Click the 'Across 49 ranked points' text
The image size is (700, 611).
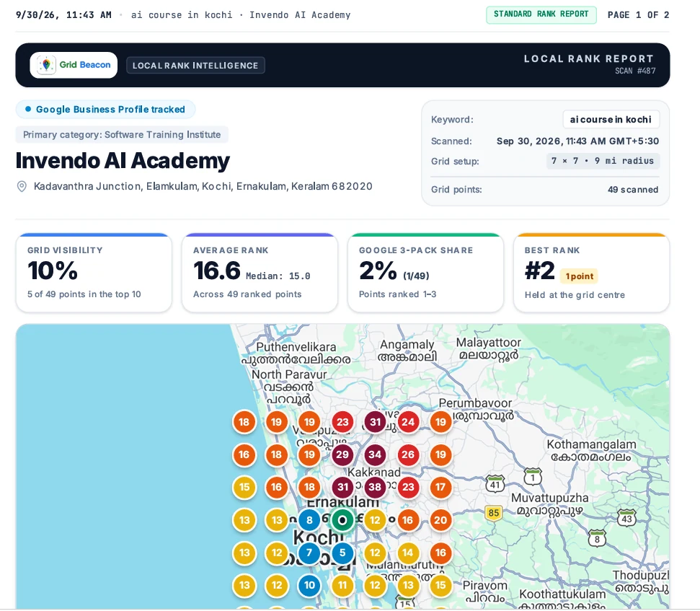247,294
